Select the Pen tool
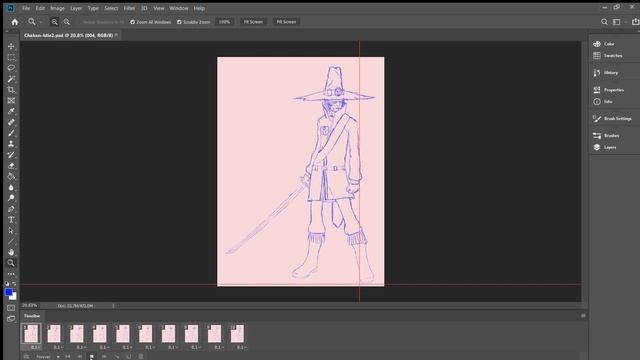This screenshot has height=360, width=640. click(x=11, y=209)
